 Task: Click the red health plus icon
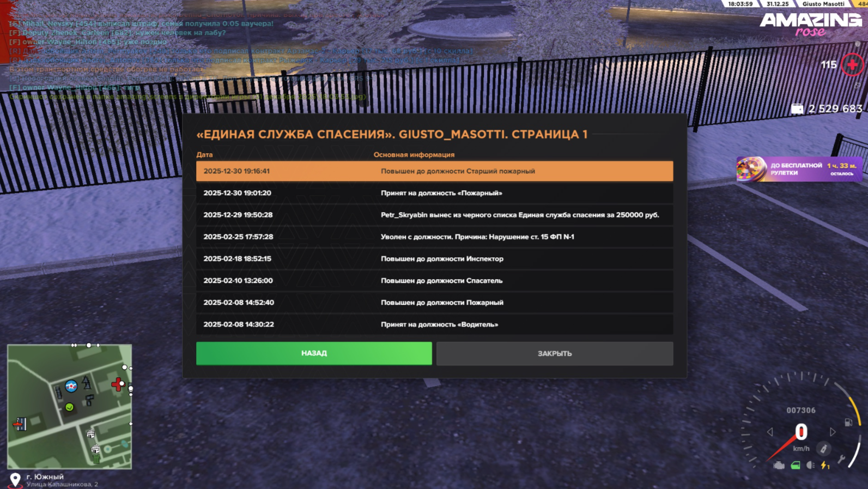[852, 65]
